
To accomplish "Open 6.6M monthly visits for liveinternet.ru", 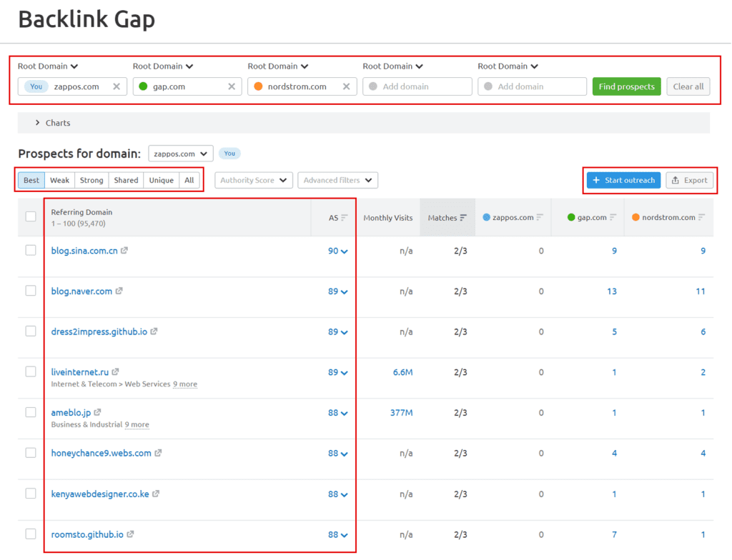I will pos(402,372).
